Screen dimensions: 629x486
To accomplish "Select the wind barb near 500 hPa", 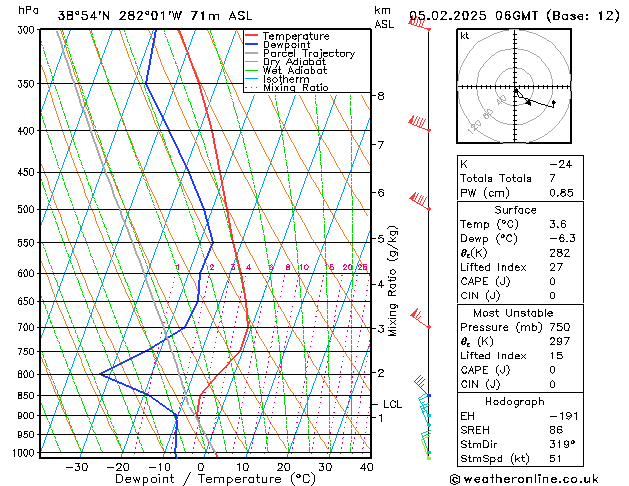I will pos(420,202).
